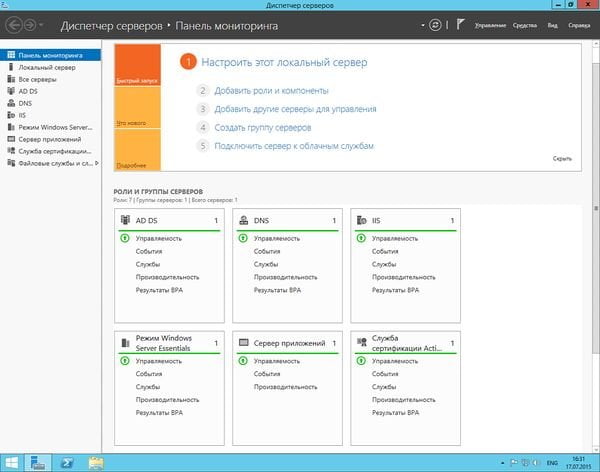
Task: Select Все серверы in the sidebar
Action: click(51, 79)
